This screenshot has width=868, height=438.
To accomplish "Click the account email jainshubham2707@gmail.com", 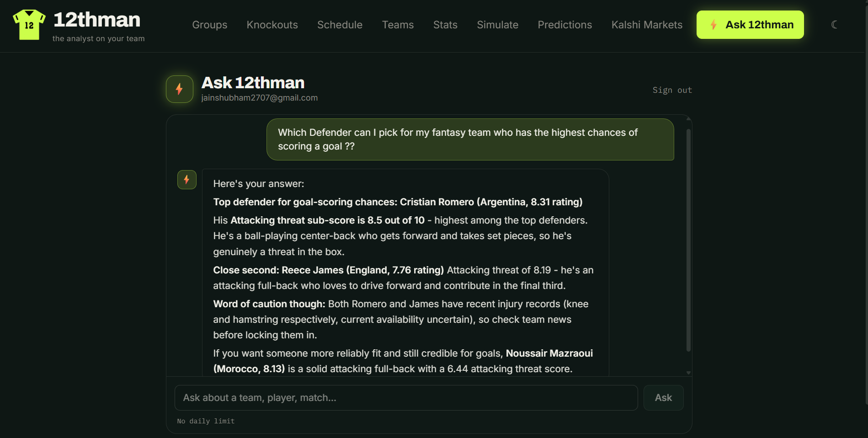I will (260, 98).
